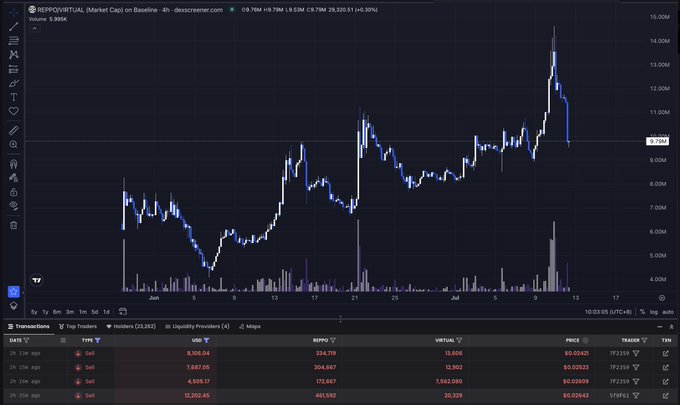Open timezone menu showing UTC+8
Viewport: 680px width, 405px height.
tap(608, 312)
